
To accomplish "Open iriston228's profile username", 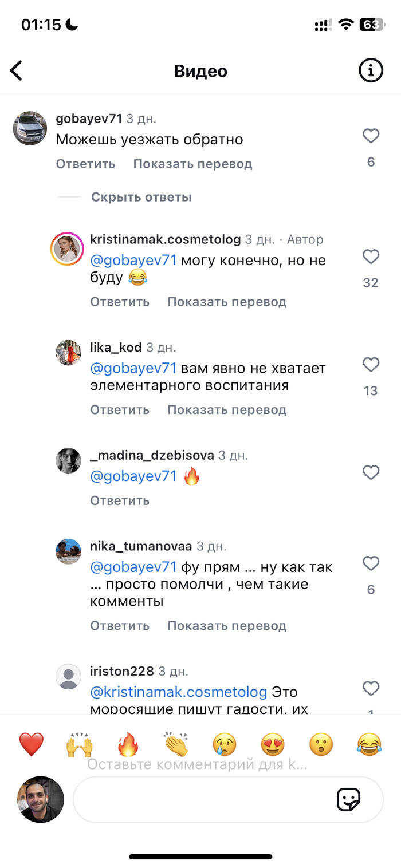I will (122, 671).
